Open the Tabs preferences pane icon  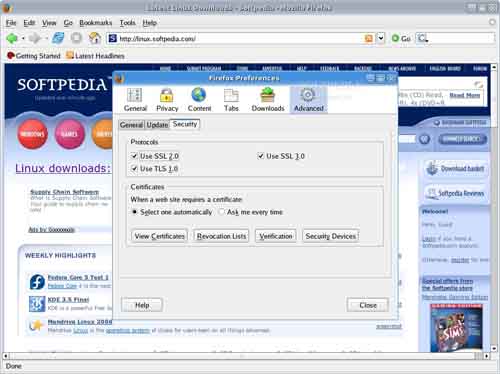point(231,100)
